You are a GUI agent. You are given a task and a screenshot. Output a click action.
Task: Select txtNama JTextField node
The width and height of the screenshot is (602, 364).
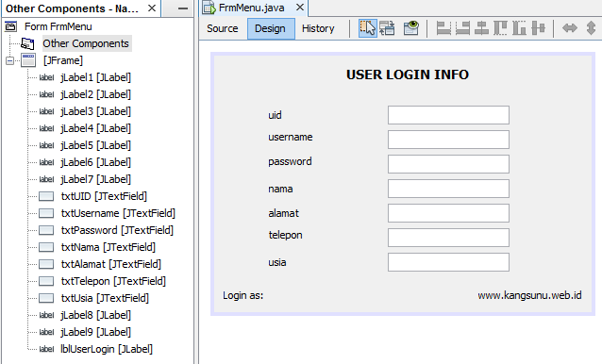109,247
